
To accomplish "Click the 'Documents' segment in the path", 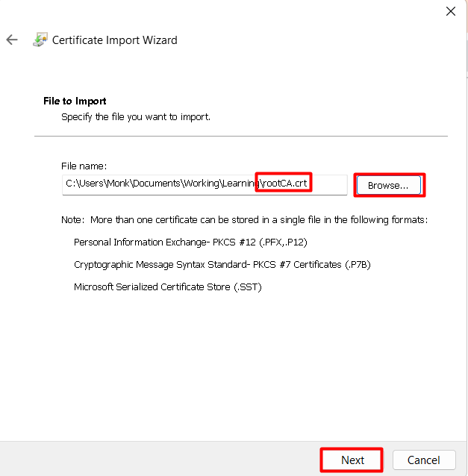I will (157, 184).
